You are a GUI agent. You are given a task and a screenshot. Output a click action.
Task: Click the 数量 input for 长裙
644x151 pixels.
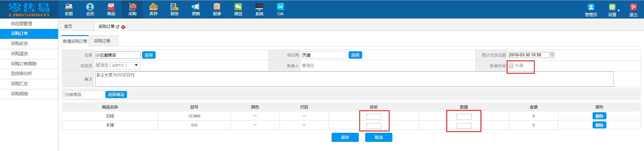click(x=464, y=126)
